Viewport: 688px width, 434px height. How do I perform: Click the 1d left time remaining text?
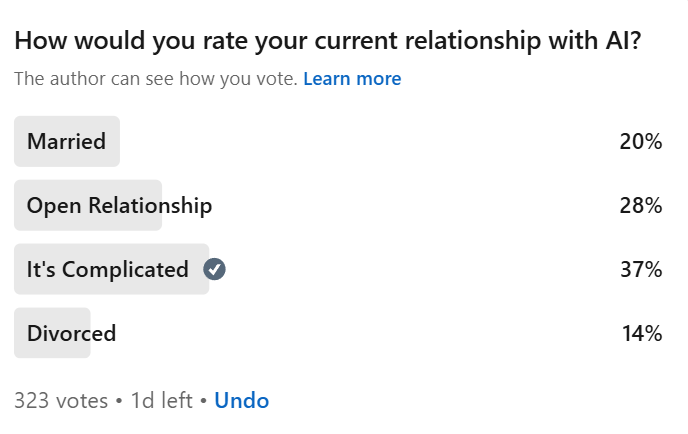tap(161, 401)
